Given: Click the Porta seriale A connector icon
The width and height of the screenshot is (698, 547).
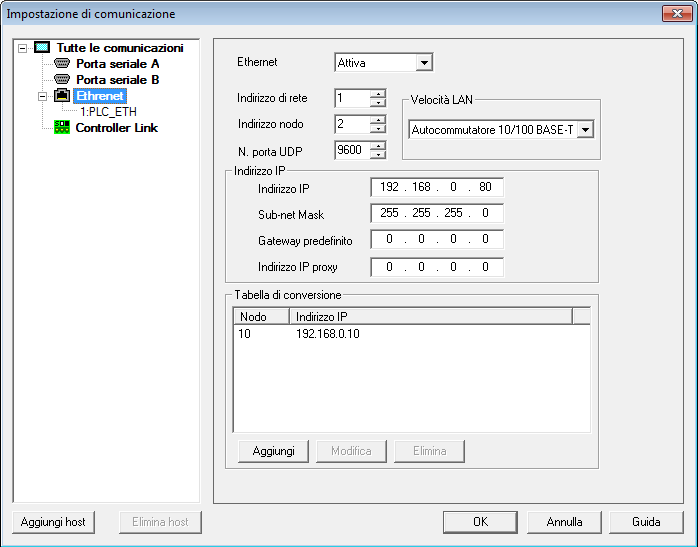Looking at the screenshot, I should 62,63.
